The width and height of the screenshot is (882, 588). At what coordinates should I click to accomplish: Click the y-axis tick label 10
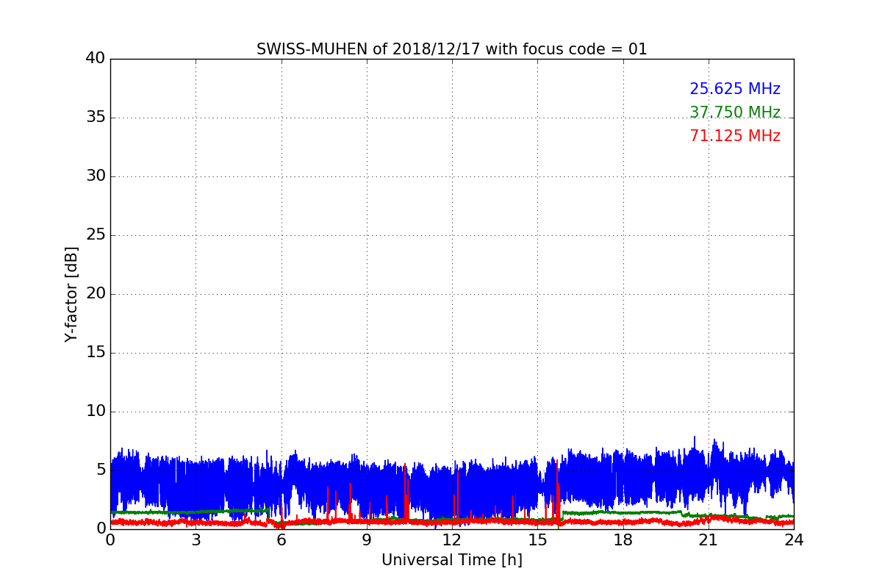coord(96,412)
